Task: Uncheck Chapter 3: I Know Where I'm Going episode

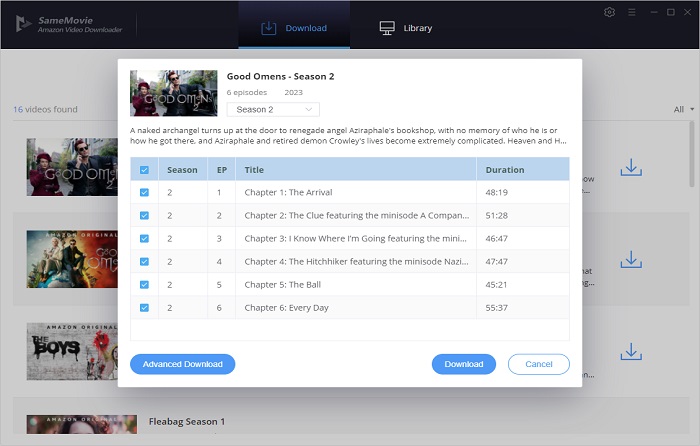Action: (144, 238)
